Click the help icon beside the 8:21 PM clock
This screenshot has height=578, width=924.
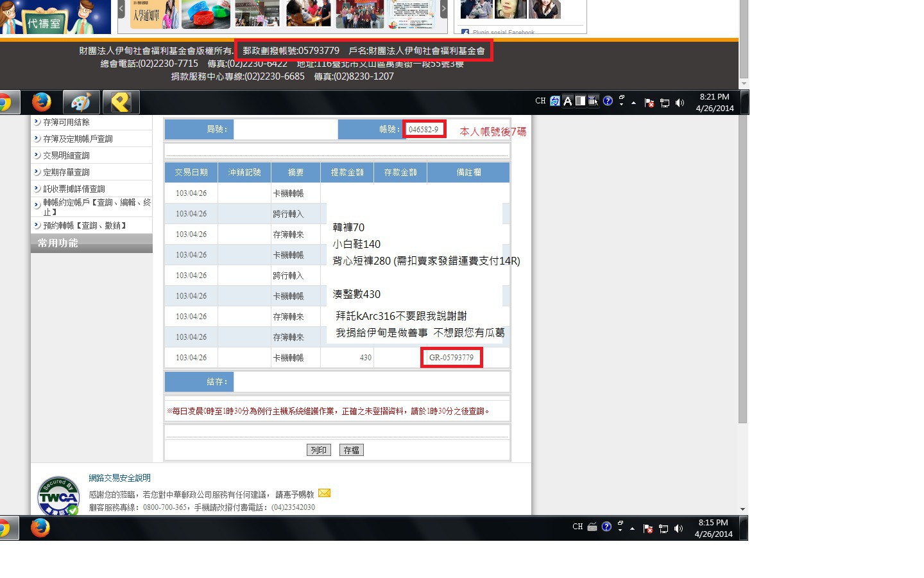point(608,101)
